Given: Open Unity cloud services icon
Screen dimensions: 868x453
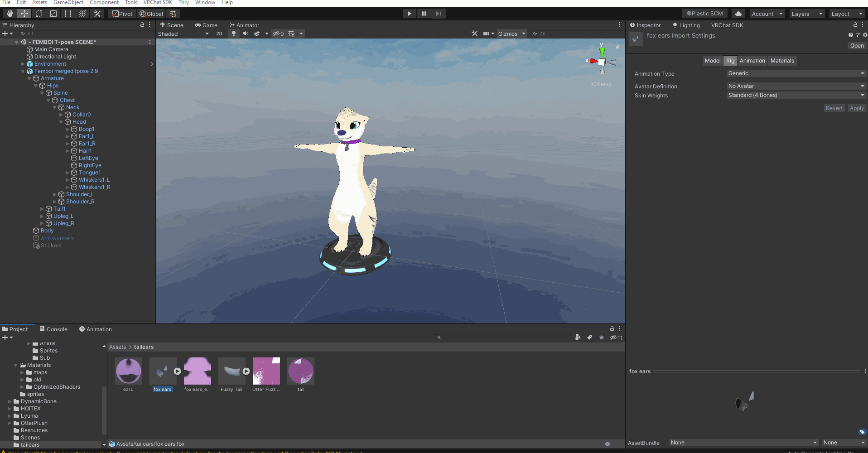Looking at the screenshot, I should 738,14.
